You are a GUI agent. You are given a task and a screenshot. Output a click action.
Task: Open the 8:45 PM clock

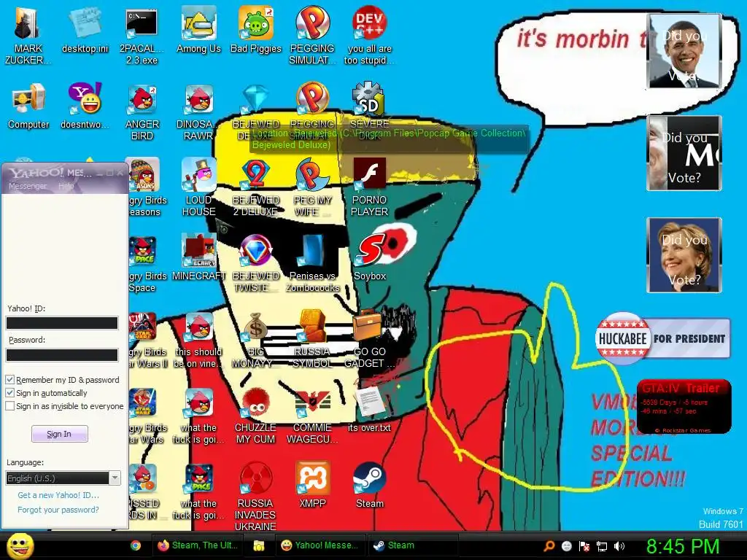coord(683,546)
